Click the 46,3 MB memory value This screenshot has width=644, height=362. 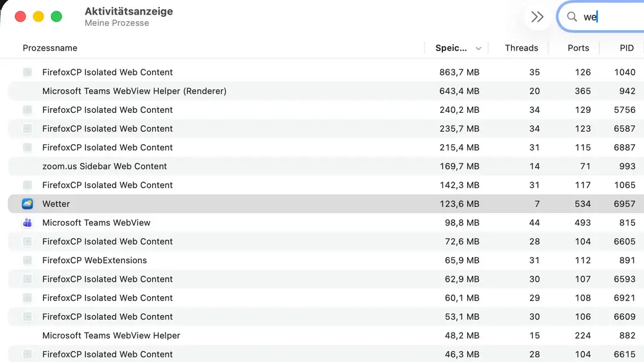462,354
